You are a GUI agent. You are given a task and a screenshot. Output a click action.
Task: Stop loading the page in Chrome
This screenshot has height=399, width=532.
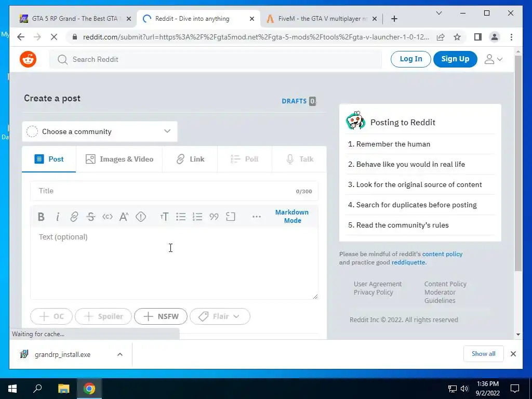click(54, 37)
